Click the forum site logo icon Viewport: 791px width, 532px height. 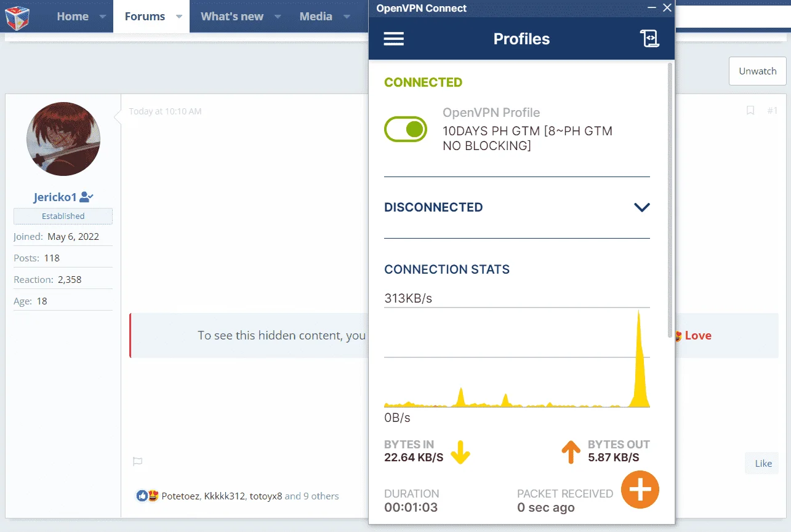click(17, 17)
